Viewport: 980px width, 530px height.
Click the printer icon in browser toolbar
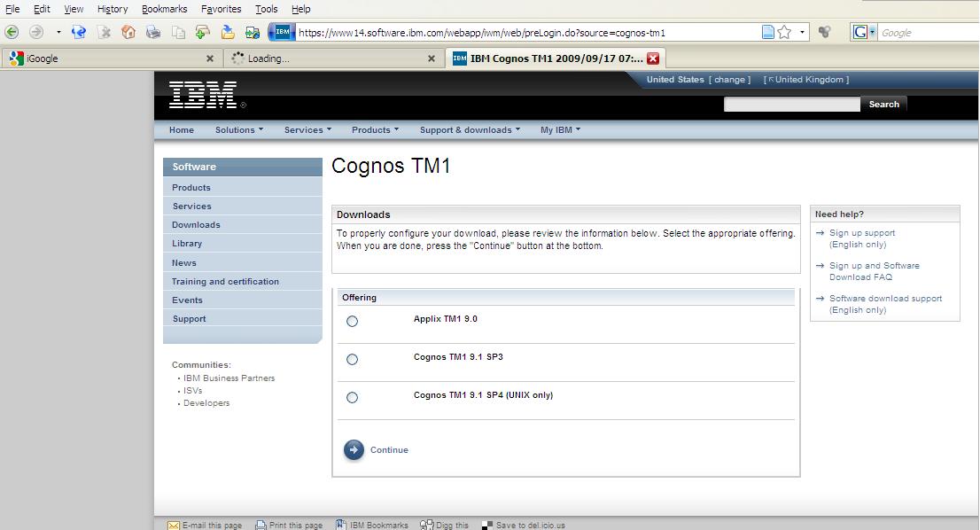[153, 32]
